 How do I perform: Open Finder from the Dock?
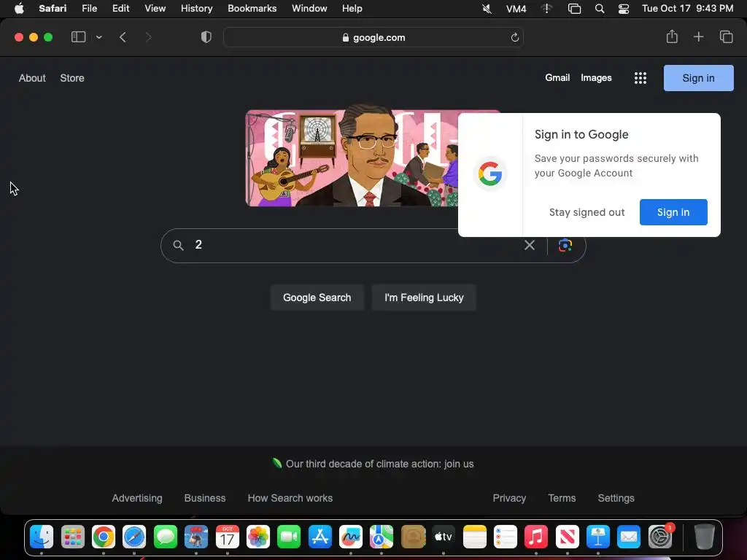pos(42,537)
